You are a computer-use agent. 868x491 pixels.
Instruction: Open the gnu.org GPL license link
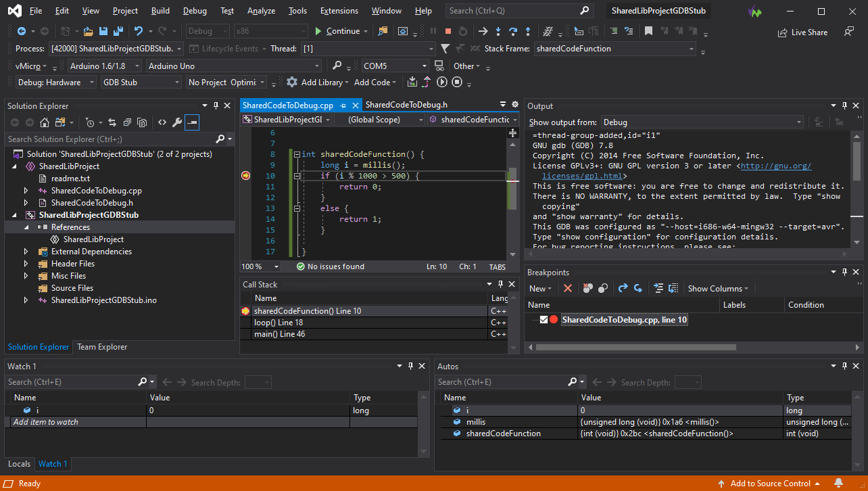pyautogui.click(x=776, y=166)
